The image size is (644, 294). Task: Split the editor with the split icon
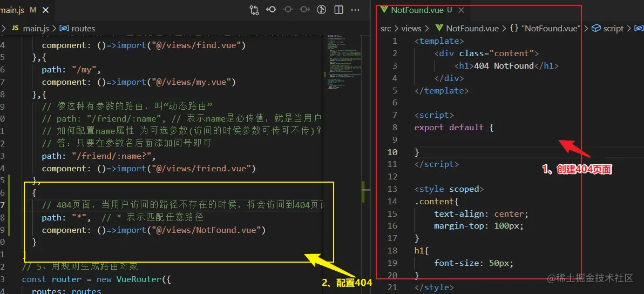coord(339,9)
